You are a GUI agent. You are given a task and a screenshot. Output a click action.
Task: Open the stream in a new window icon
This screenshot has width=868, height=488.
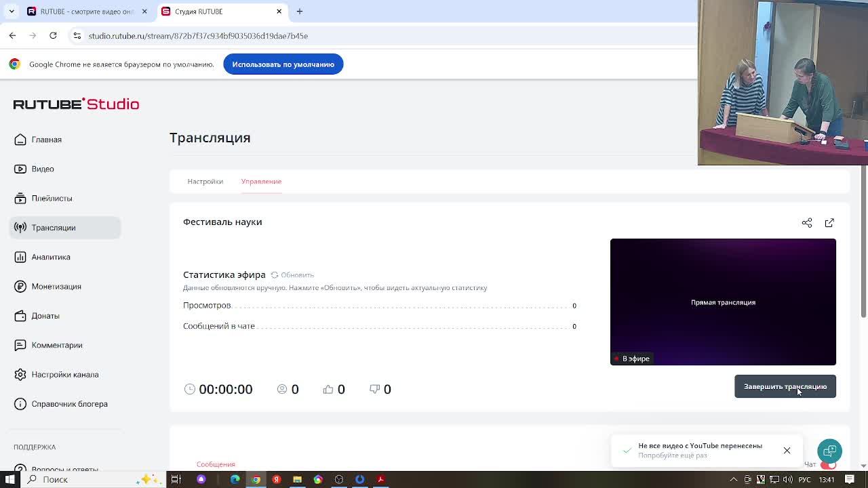pos(829,222)
